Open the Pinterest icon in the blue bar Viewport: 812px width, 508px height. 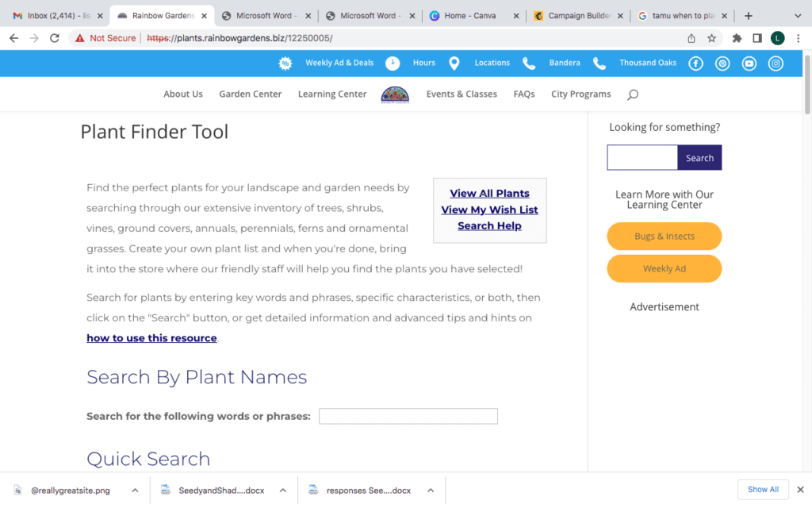[x=722, y=63]
